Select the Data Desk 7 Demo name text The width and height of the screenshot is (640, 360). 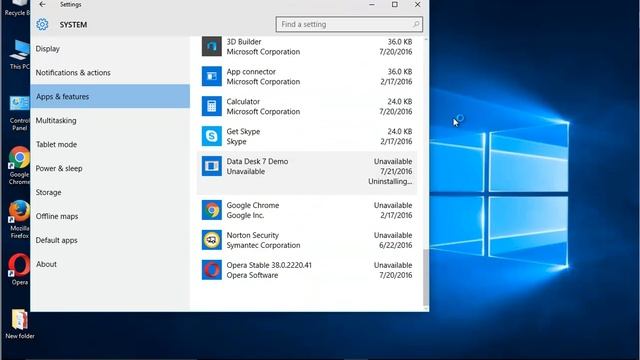(257, 161)
